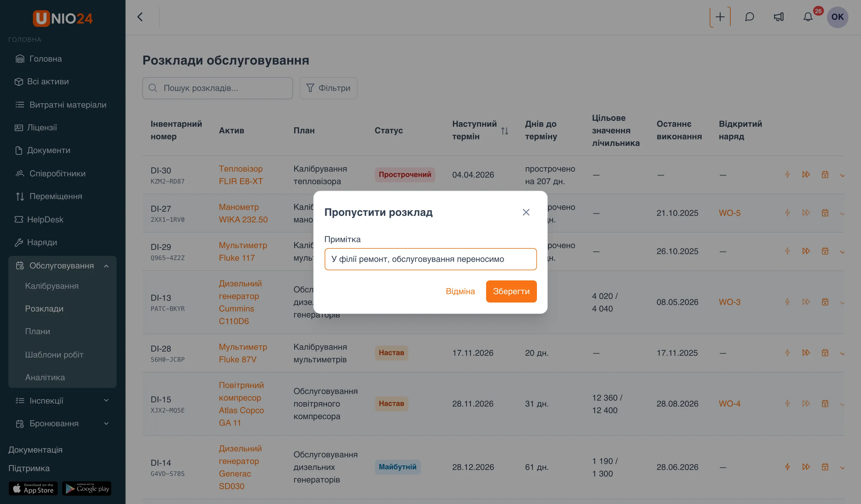Click skip-forward icon in DI-14 row
Viewport: 861px width, 504px height.
[806, 467]
